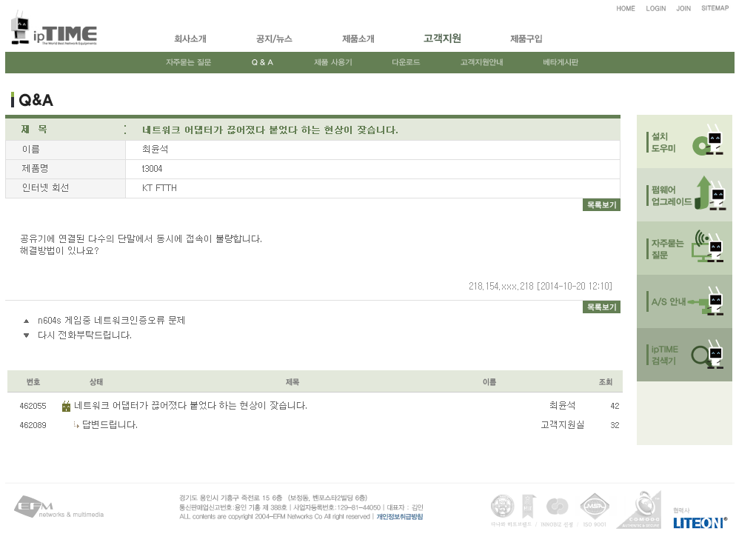
Task: Click the question status icon on row 462055
Action: coord(66,407)
